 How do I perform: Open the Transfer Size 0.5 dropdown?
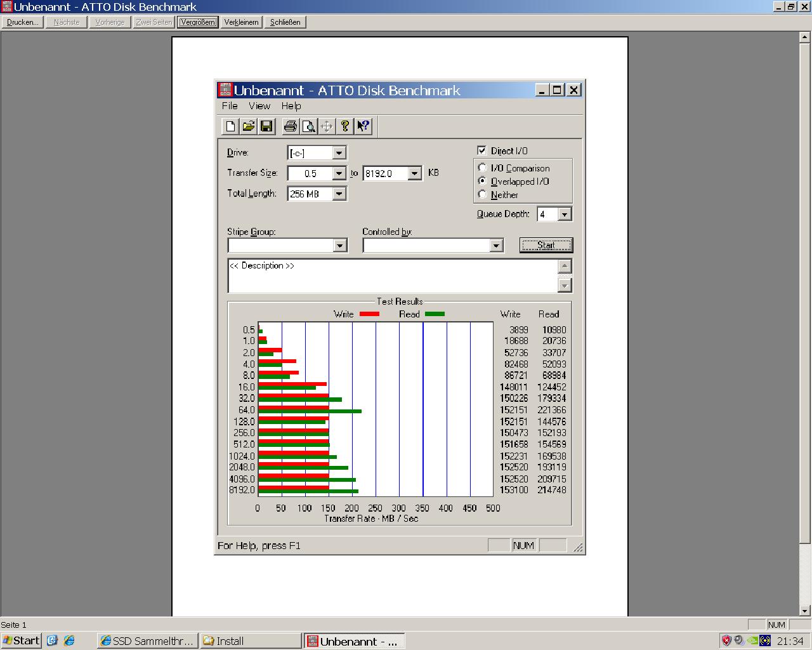[339, 173]
